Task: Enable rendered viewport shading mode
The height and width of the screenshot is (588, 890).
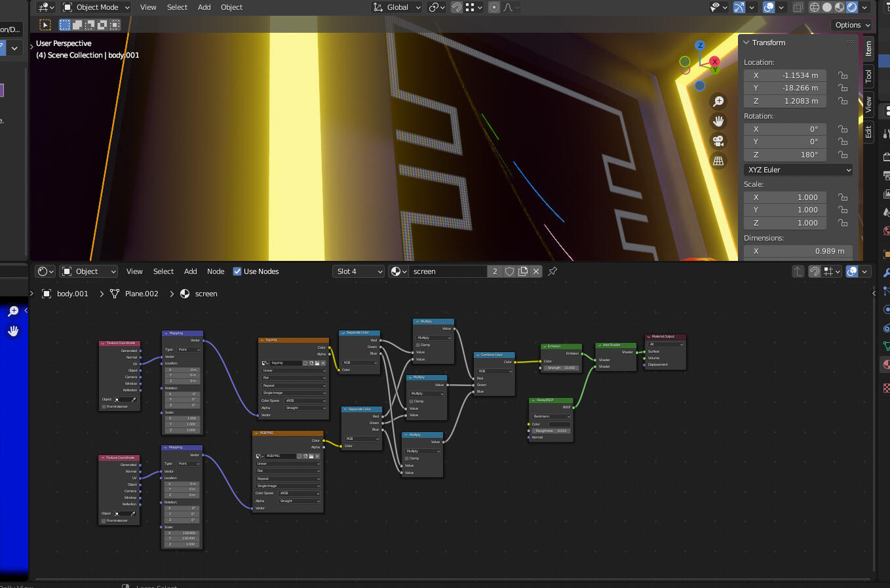Action: (x=852, y=7)
